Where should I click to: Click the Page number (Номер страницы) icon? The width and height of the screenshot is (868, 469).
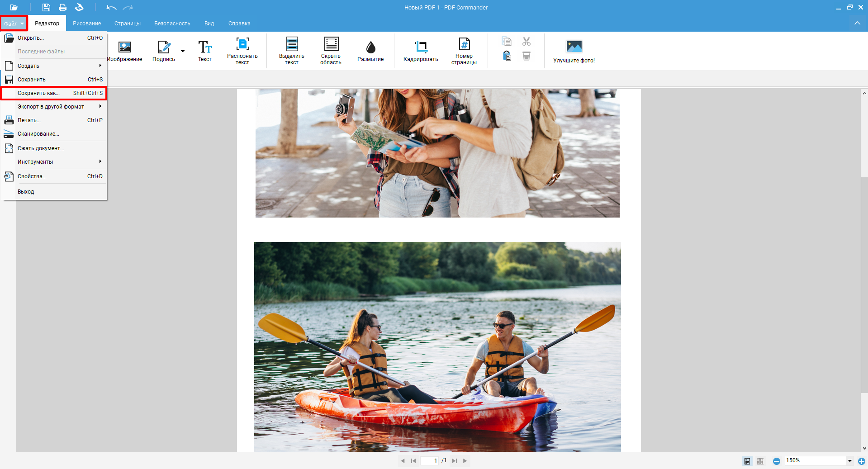coord(464,44)
